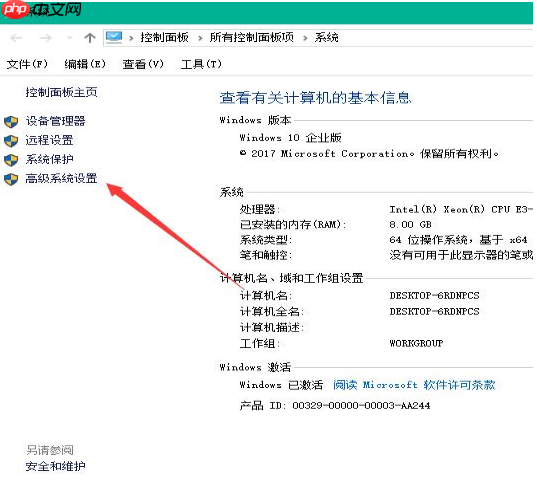Select text Windows 10 企业版
537x488 pixels.
coord(290,138)
